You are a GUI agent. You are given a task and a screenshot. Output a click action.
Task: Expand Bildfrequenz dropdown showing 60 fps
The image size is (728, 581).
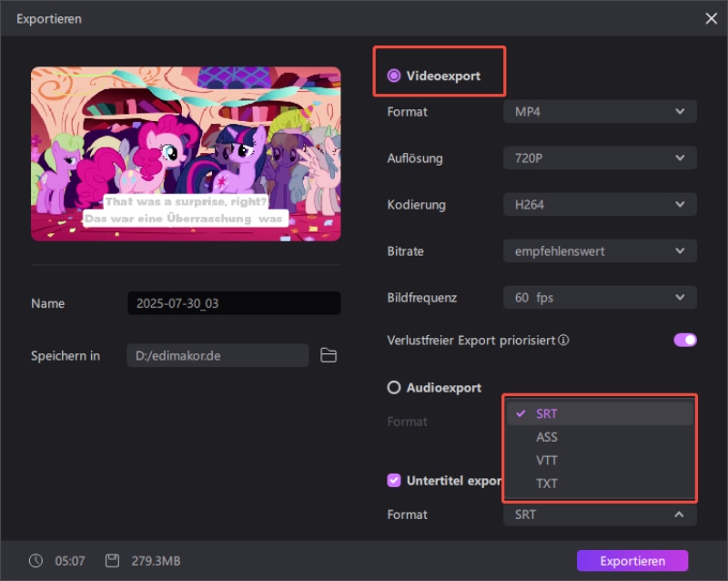tap(600, 297)
